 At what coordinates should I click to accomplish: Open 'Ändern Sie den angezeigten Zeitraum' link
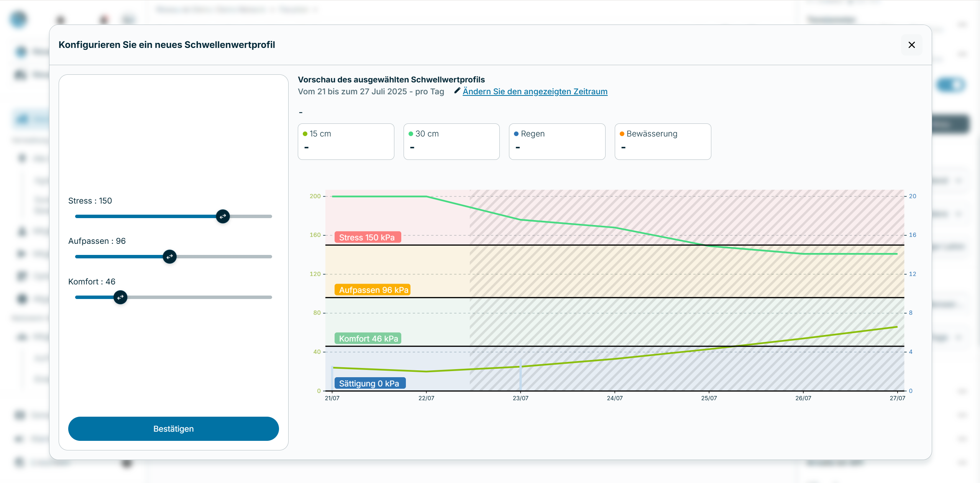(x=535, y=91)
